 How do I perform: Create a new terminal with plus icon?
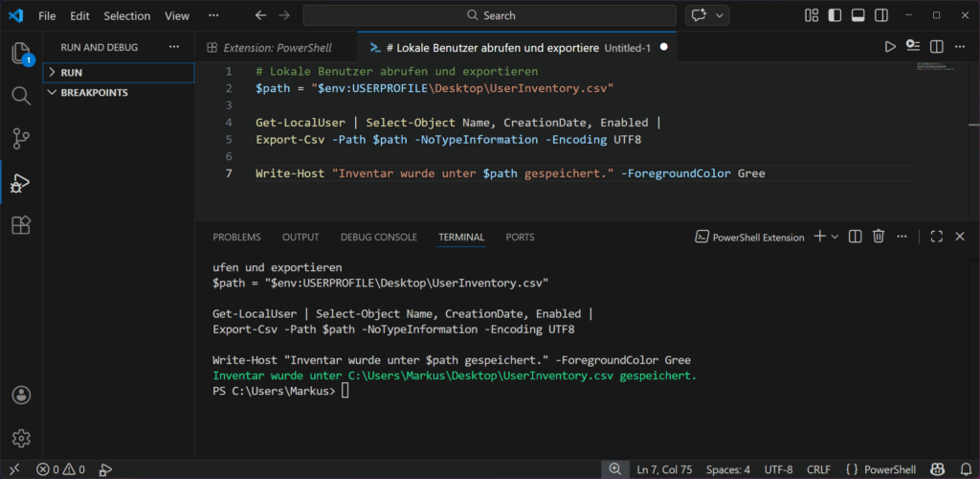pos(820,237)
